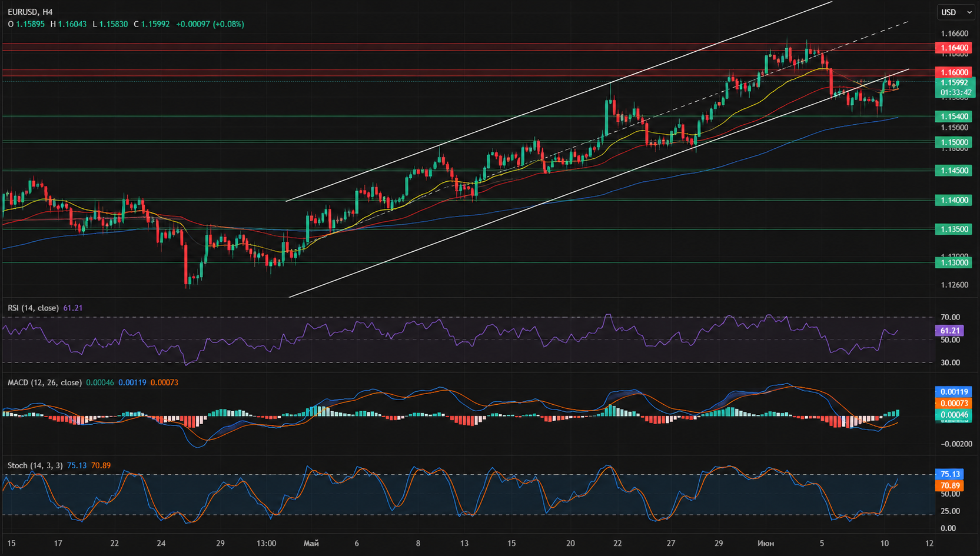Screen dimensions: 980x556
Task: Click the EURUSD, H4 chart title
Action: click(30, 12)
